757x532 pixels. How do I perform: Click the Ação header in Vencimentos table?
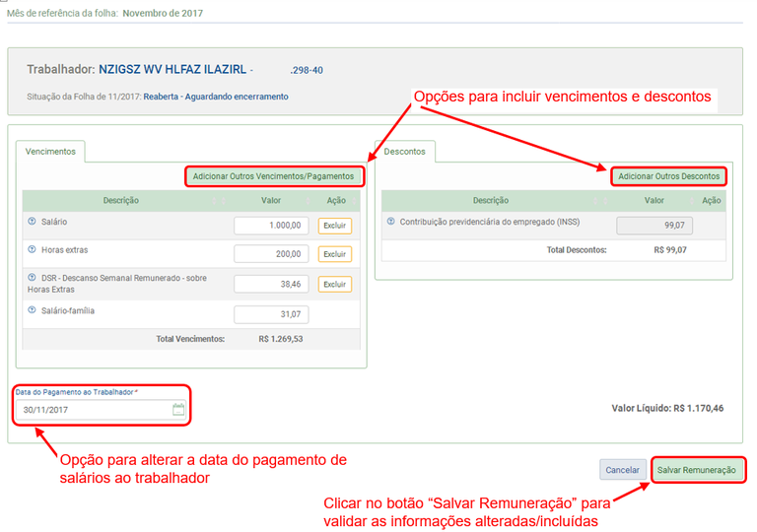coord(336,200)
